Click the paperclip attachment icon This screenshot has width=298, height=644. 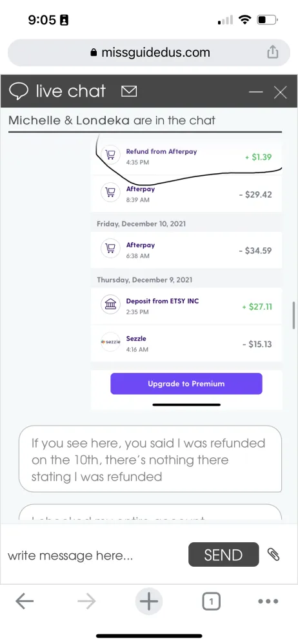click(273, 554)
